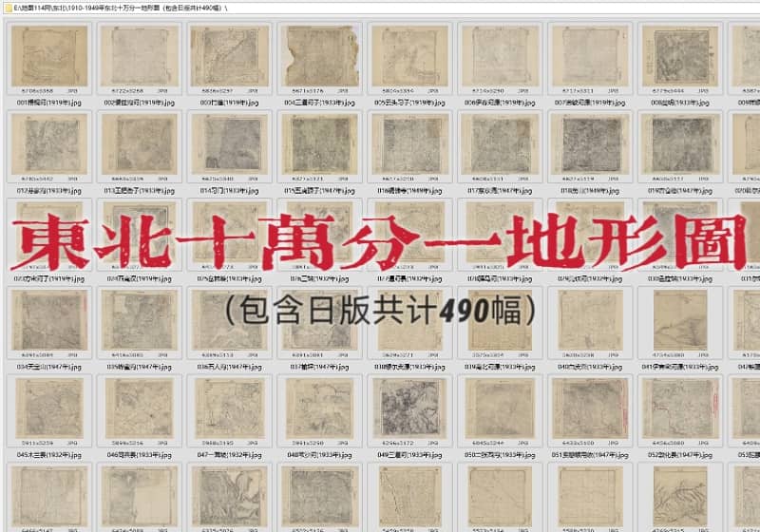Select map thumbnail numbered 012 (1933年)

click(49, 144)
